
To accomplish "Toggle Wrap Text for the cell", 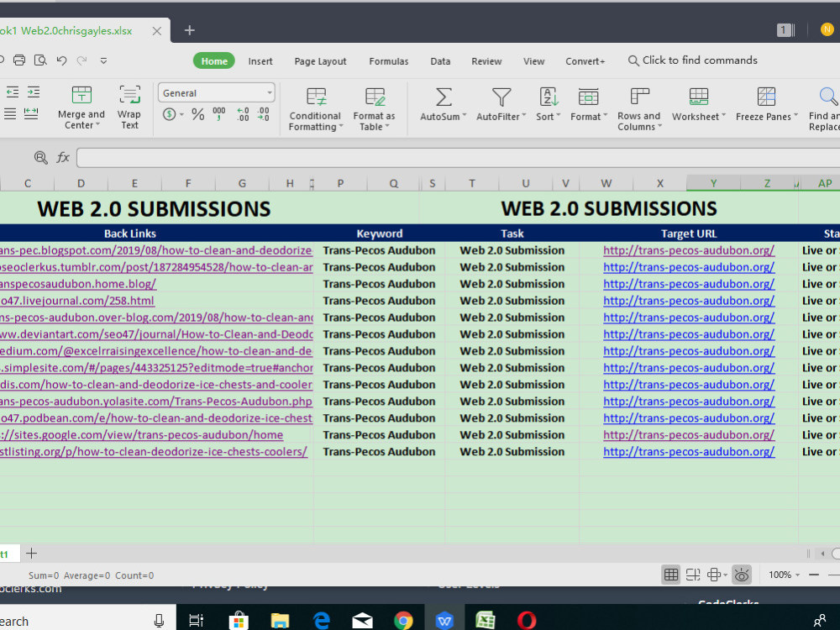I will (129, 108).
